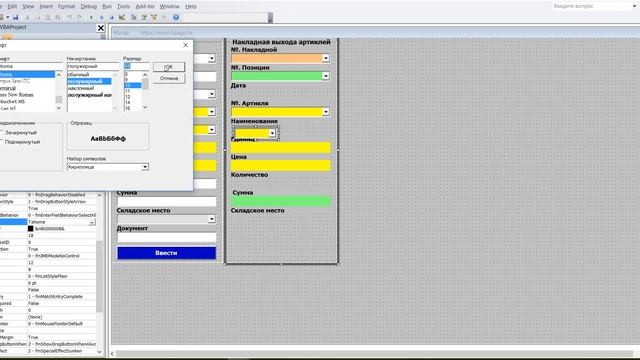Click the Paste icon in the toolbar

[x=48, y=18]
